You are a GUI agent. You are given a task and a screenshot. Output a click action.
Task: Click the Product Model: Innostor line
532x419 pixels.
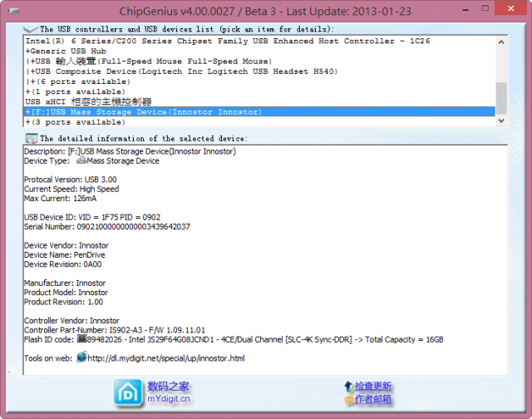point(66,293)
